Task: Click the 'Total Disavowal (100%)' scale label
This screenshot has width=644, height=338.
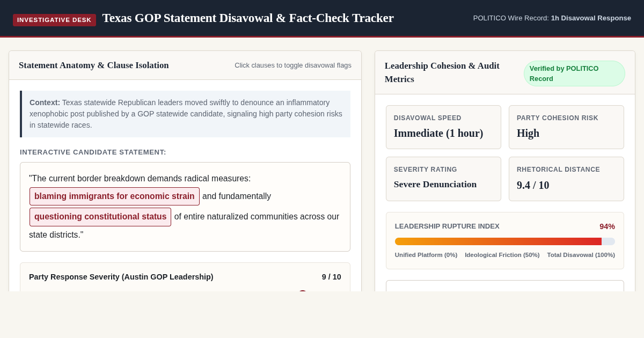Action: coord(581,255)
